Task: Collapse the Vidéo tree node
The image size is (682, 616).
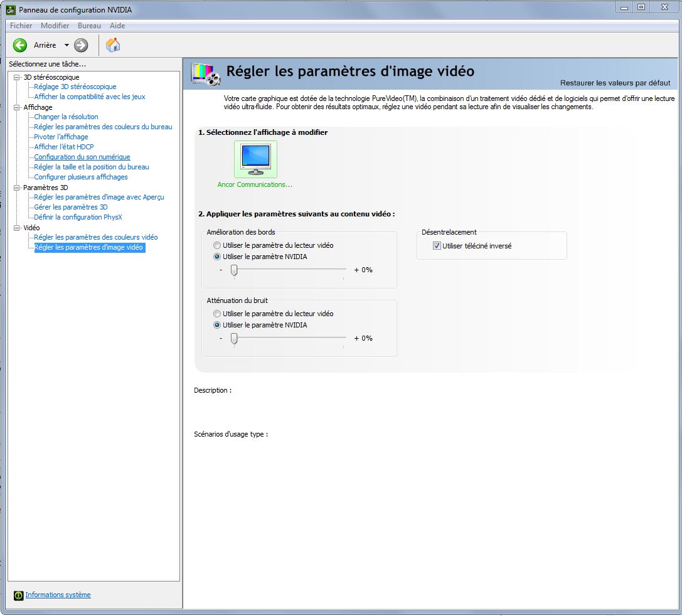Action: coord(17,228)
